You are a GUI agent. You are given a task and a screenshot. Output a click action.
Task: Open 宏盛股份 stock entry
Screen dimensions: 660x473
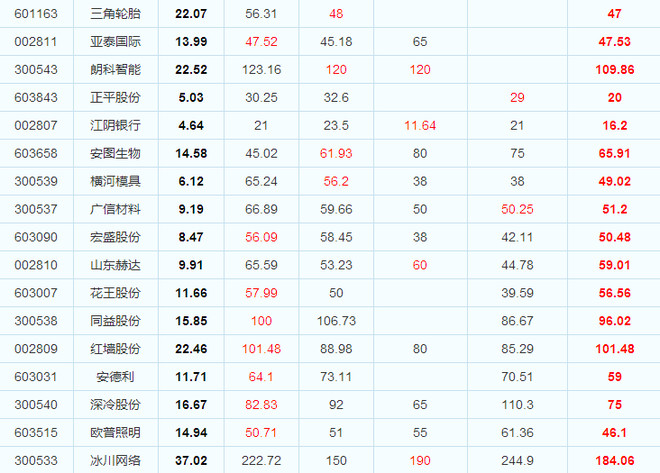115,237
